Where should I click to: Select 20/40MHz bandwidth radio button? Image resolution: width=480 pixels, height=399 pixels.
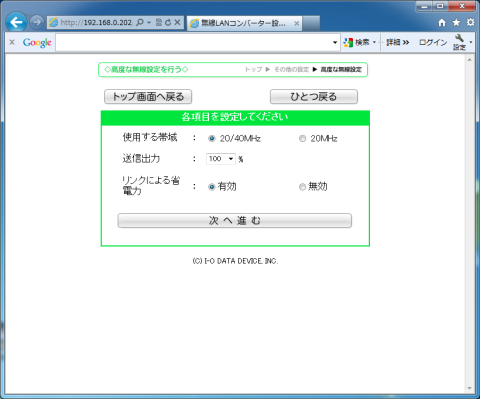click(x=212, y=138)
